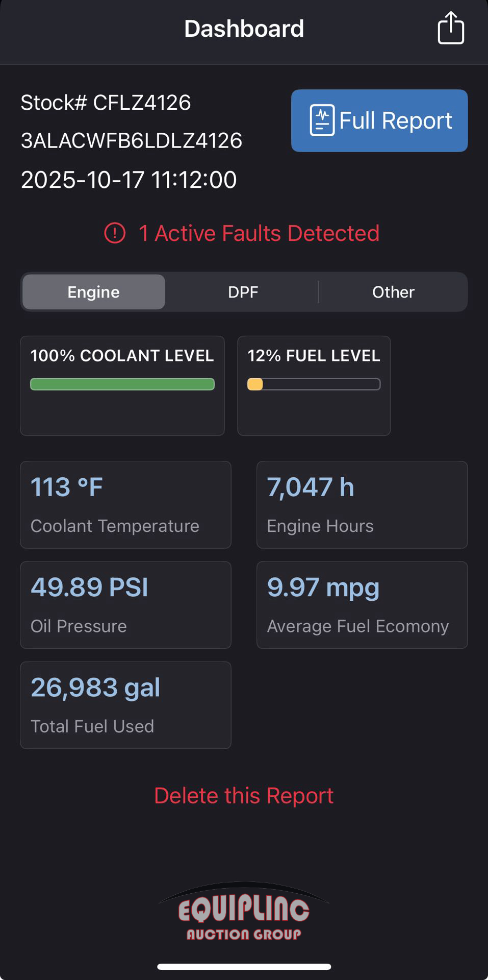Switch to the DPF tab

(243, 292)
